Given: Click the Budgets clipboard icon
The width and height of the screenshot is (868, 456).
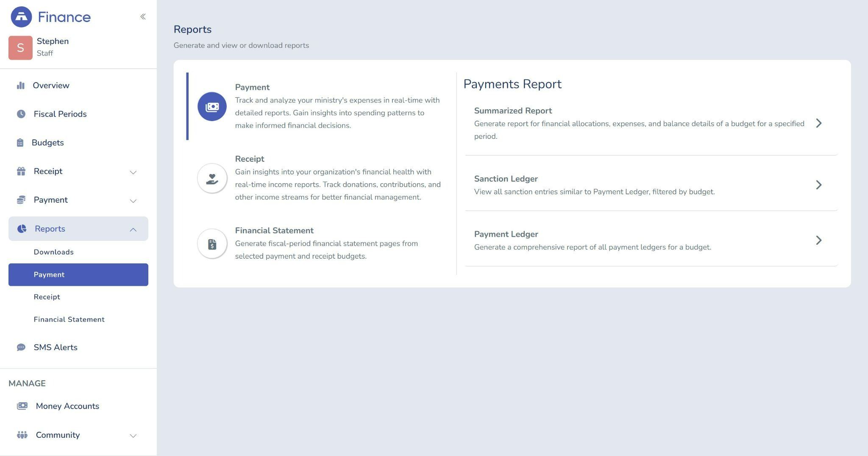Looking at the screenshot, I should click(20, 143).
